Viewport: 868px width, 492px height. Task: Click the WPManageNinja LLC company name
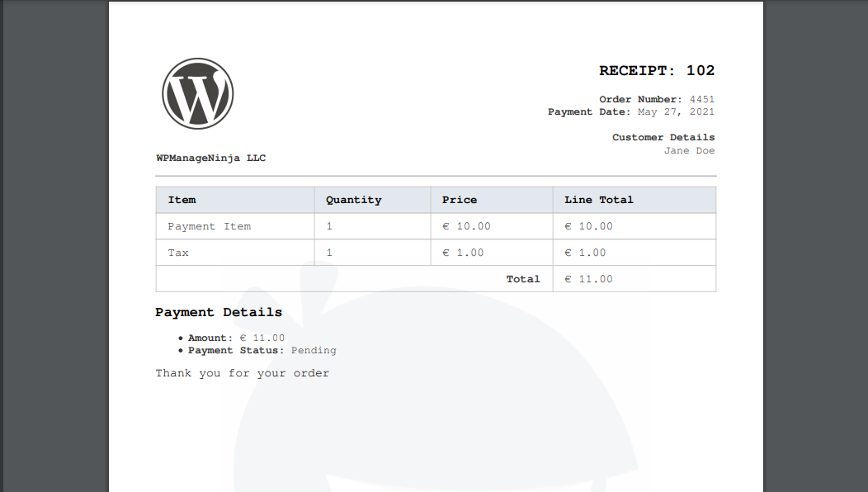(x=210, y=158)
